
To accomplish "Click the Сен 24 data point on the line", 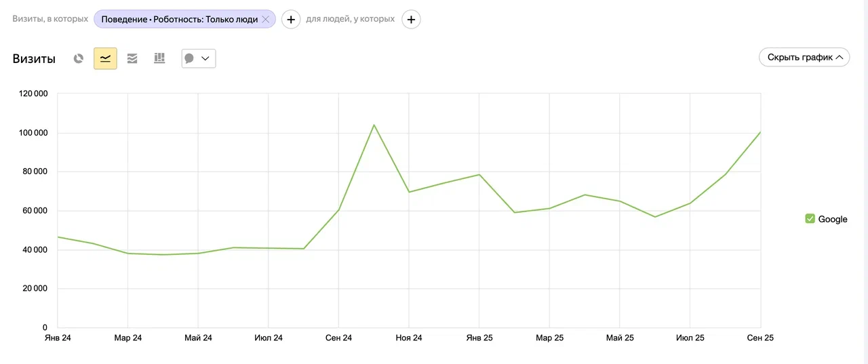I will tap(338, 209).
